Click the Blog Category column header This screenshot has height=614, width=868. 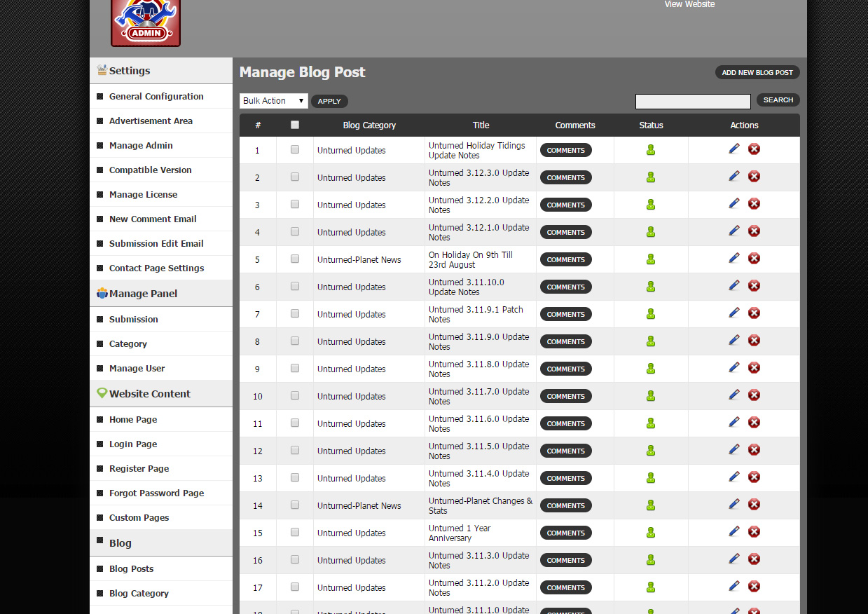pyautogui.click(x=369, y=125)
